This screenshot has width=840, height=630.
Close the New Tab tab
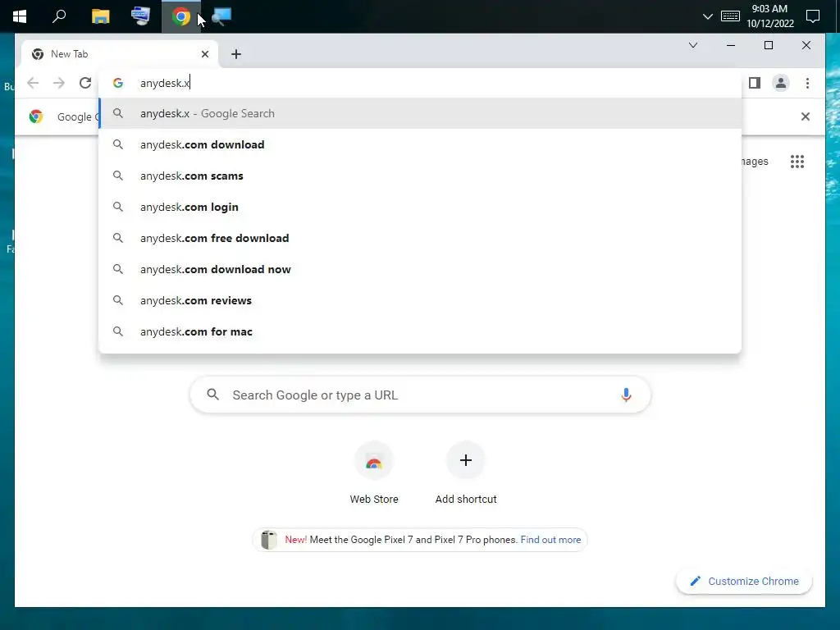[204, 54]
